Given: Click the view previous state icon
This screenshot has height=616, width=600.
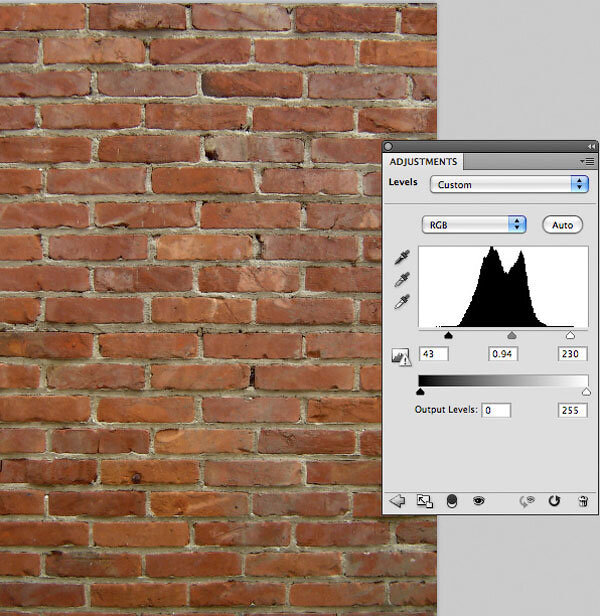Looking at the screenshot, I should point(527,501).
